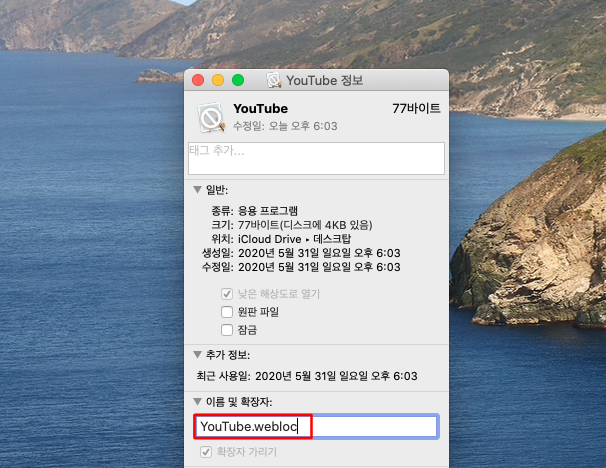
Task: Click the 크기 line with 디스크에 4KB 있음
Action: point(291,225)
